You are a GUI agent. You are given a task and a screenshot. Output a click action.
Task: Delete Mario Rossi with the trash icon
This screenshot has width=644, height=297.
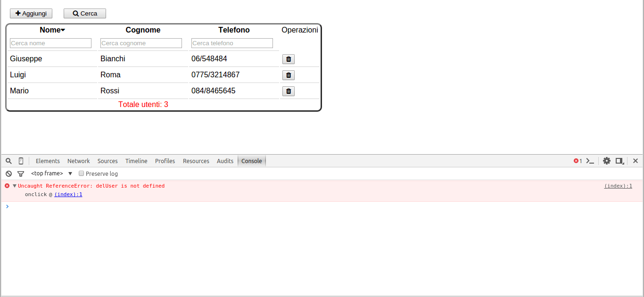pyautogui.click(x=288, y=91)
